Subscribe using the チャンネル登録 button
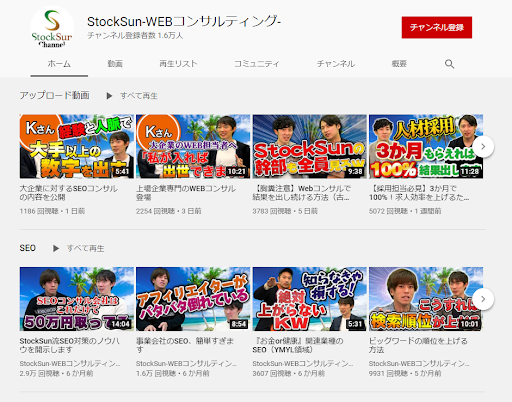Image resolution: width=512 pixels, height=402 pixels. (437, 27)
